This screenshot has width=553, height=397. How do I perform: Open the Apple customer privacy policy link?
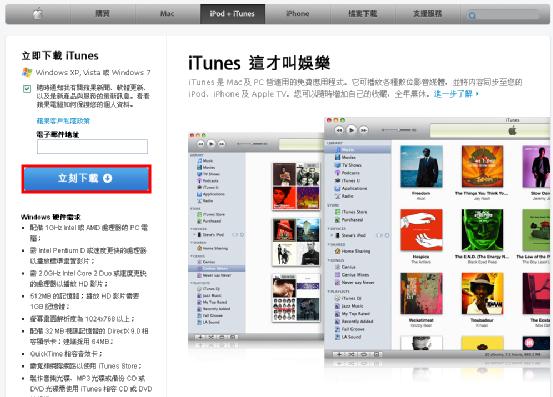tap(63, 121)
